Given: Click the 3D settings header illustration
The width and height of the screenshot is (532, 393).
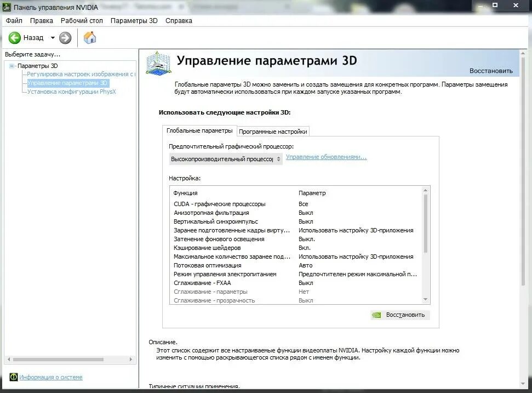Looking at the screenshot, I should point(158,63).
